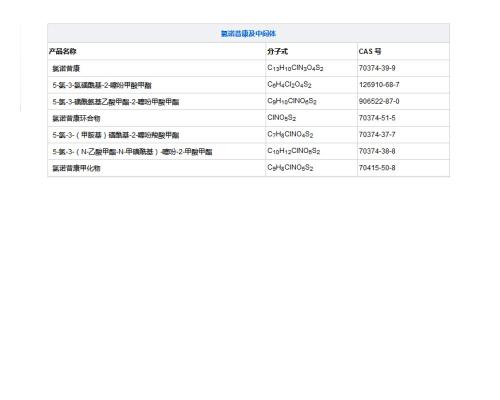500x400 pixels.
Task: Select CAS number 70374-38-8
Action: coord(377,151)
